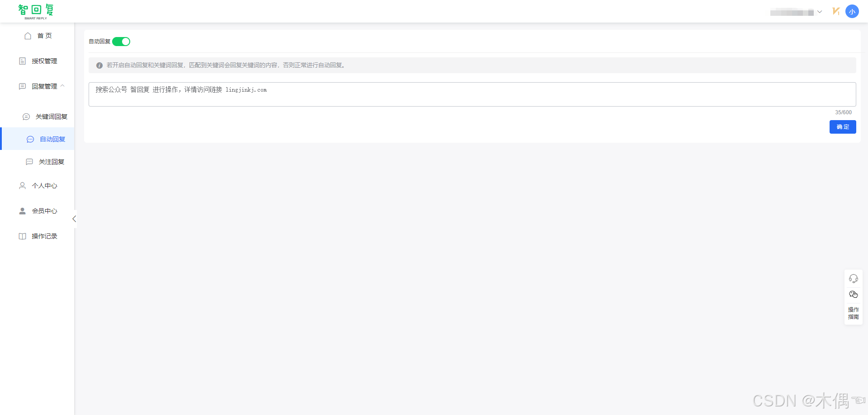Click the chat icon beside 回复管理
The width and height of the screenshot is (868, 415).
[22, 86]
